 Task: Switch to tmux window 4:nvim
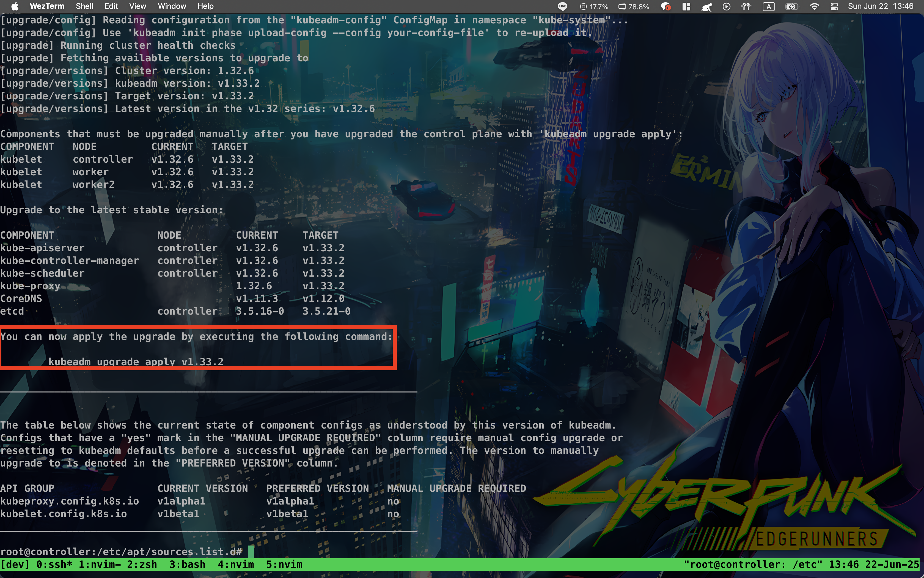[x=236, y=564]
